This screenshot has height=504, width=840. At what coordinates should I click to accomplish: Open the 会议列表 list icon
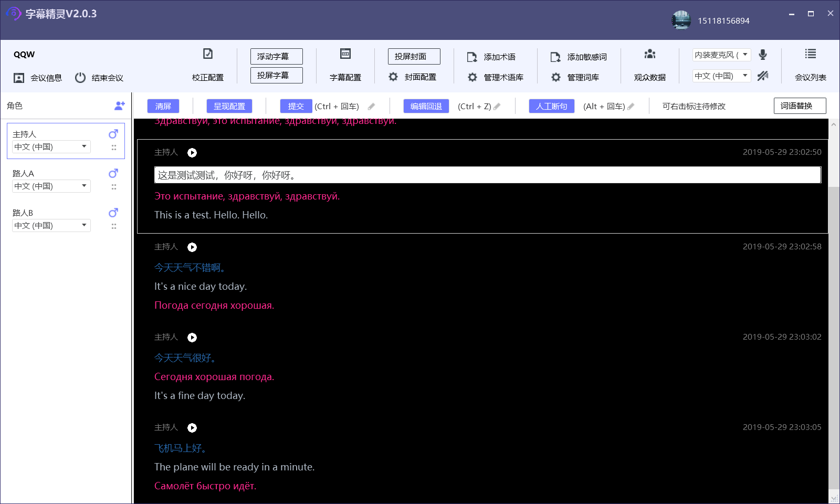click(811, 54)
